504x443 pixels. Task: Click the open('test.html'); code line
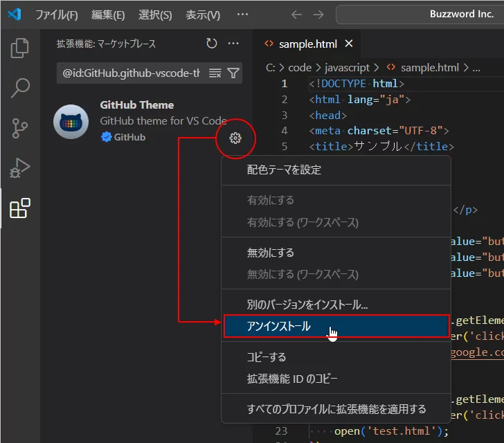(x=391, y=431)
